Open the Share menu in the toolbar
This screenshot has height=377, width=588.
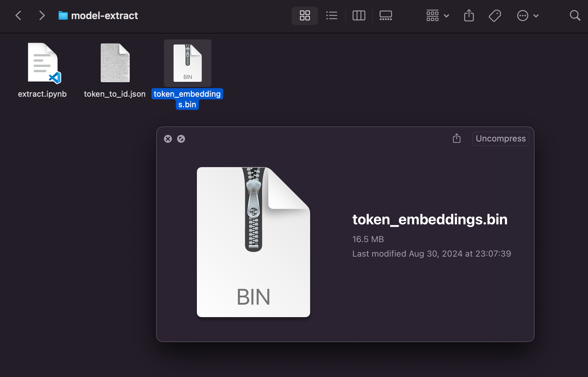coord(468,15)
